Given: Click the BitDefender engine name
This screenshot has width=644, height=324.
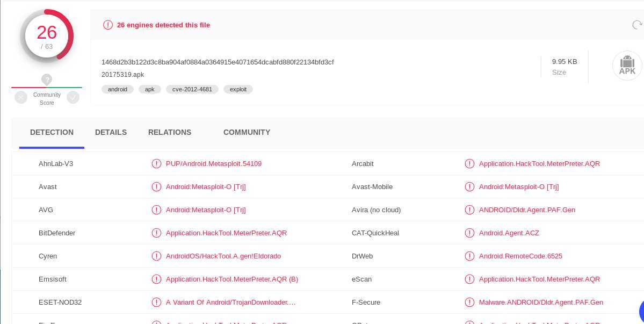Looking at the screenshot, I should [x=57, y=233].
